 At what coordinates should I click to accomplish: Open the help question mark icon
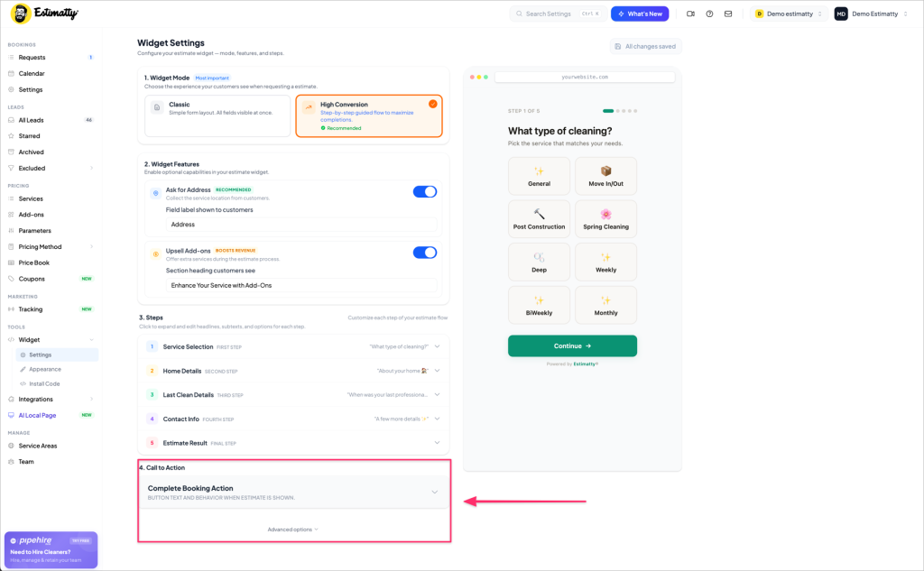[709, 14]
